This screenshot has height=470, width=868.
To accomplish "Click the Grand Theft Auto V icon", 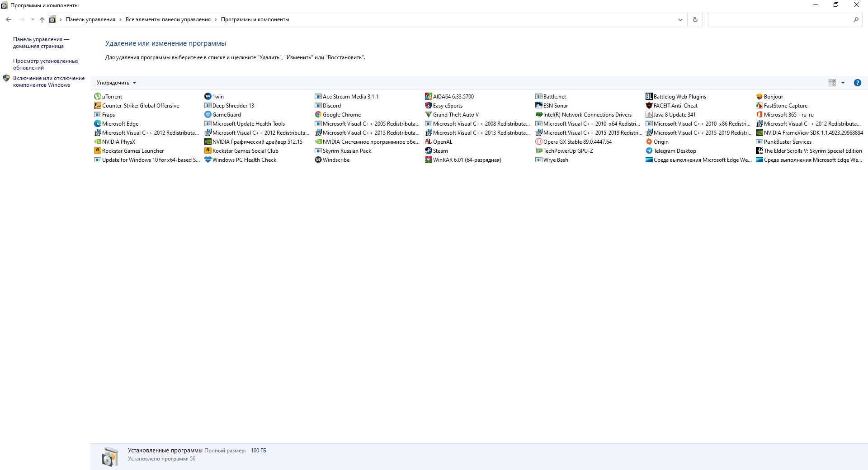I will point(428,115).
